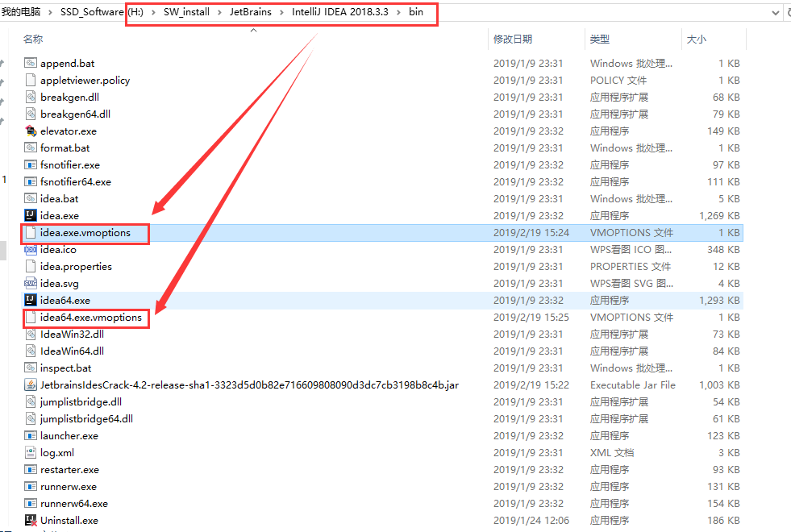Select the runnerw64.exe file name

[74, 503]
